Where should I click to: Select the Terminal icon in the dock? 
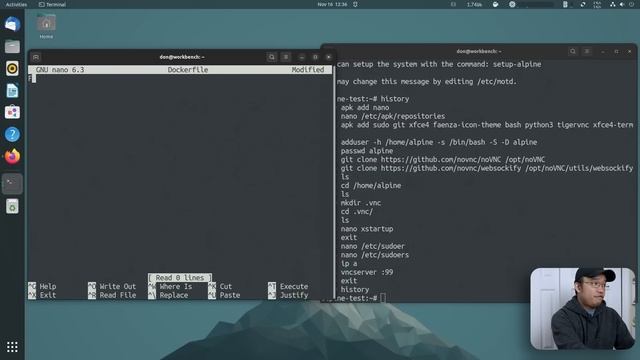point(12,184)
